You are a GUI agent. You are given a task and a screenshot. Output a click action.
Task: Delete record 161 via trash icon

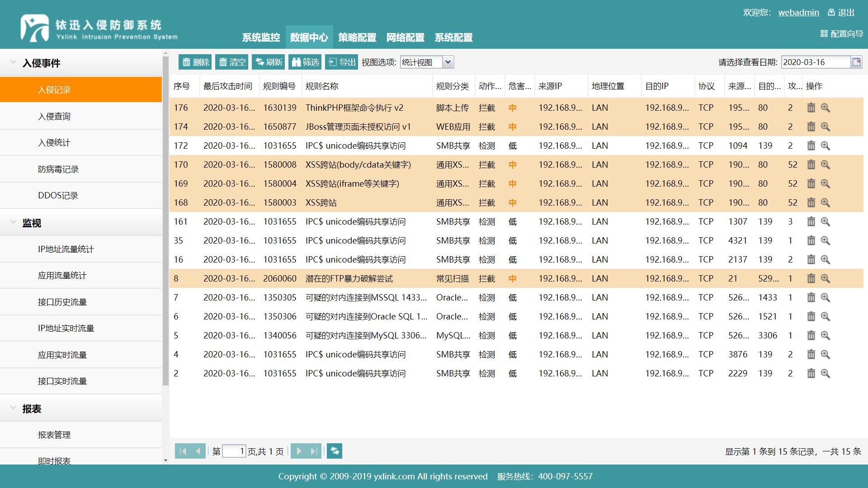[811, 221]
